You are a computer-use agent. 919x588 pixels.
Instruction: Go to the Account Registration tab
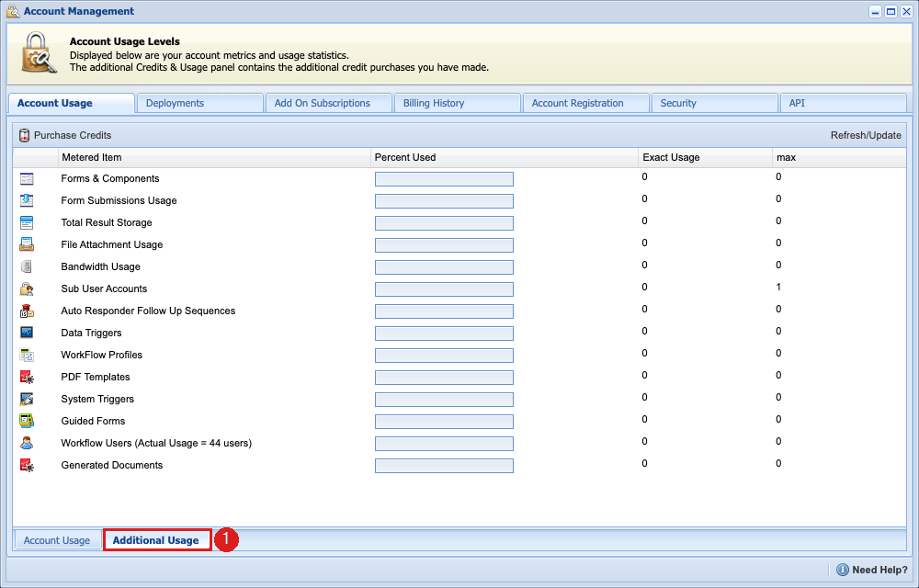click(586, 103)
